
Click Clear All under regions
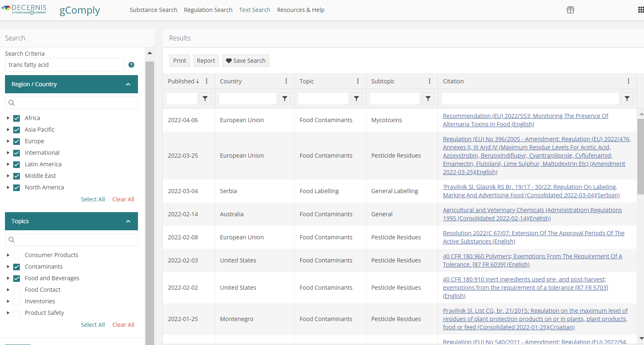click(124, 199)
